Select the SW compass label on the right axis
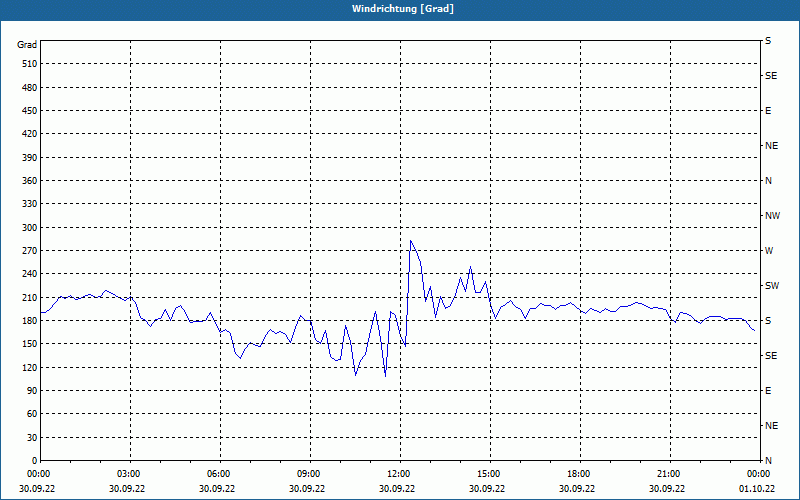 [x=772, y=286]
